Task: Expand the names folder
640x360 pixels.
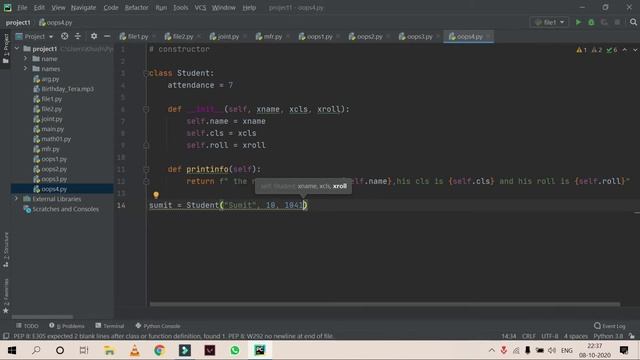Action: (26, 69)
